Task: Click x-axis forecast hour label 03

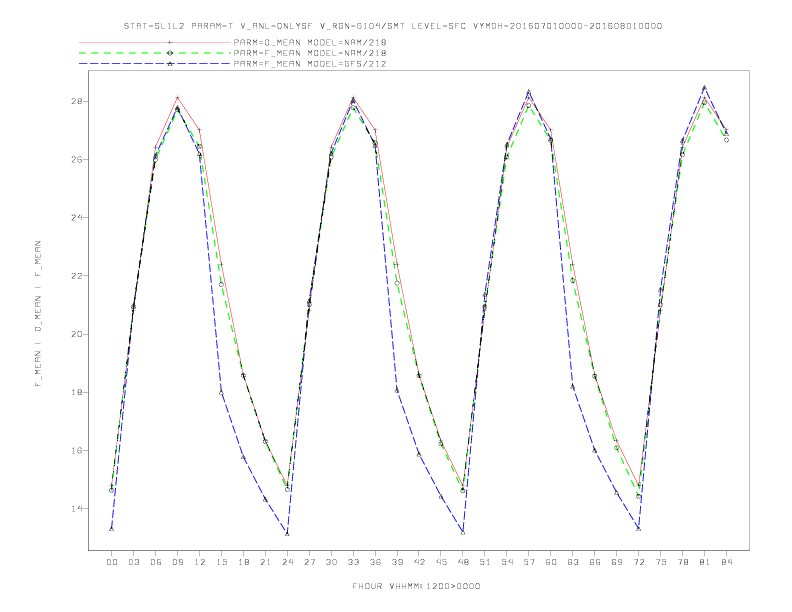Action: [133, 562]
